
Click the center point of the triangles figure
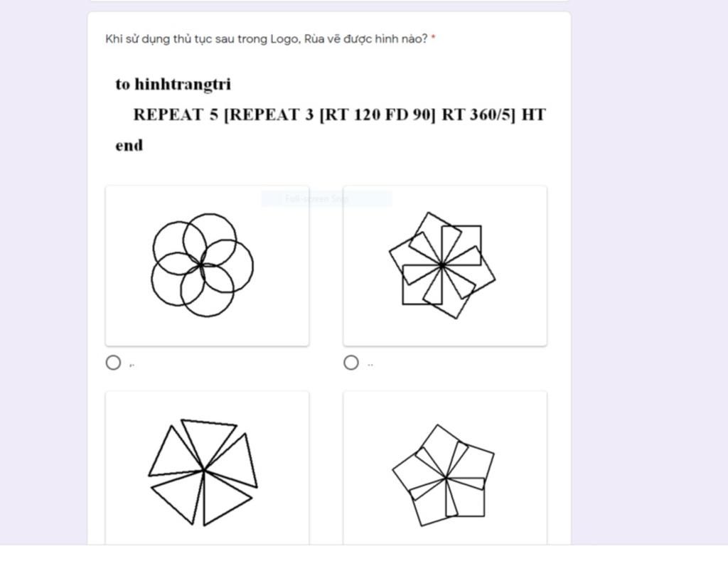click(x=204, y=470)
